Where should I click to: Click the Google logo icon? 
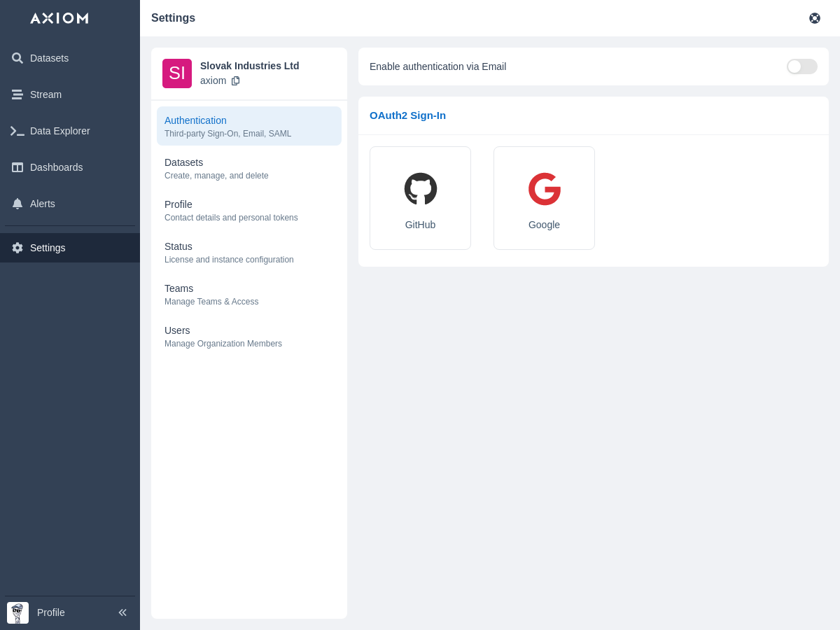pos(545,189)
